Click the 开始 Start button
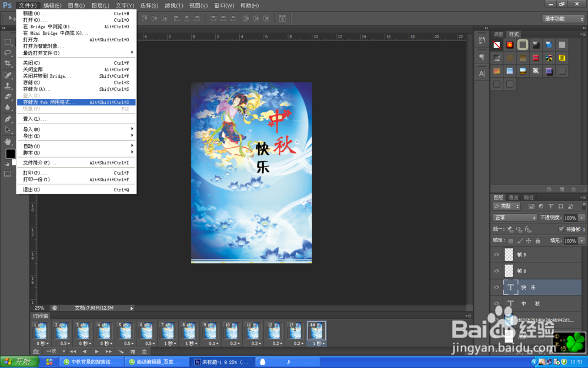The height and width of the screenshot is (368, 588). 19,362
